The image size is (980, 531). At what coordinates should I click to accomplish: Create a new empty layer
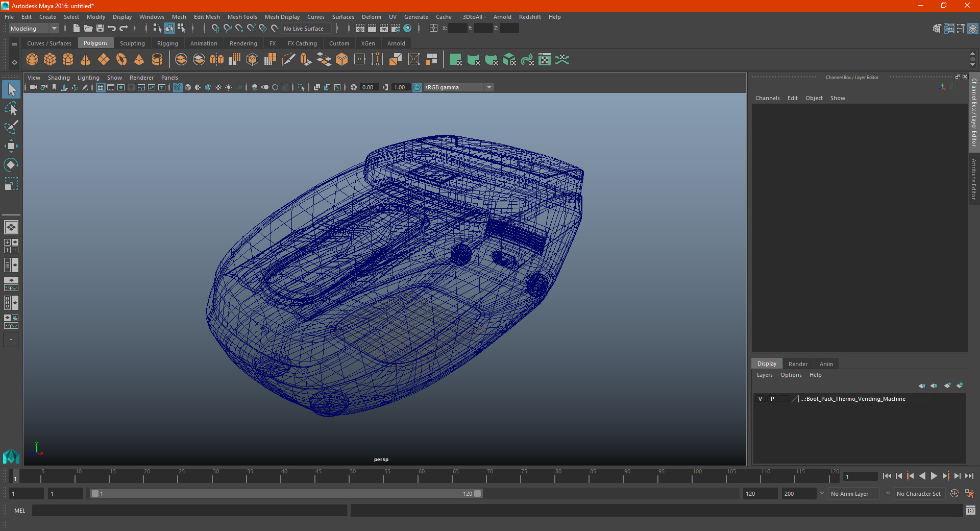948,386
